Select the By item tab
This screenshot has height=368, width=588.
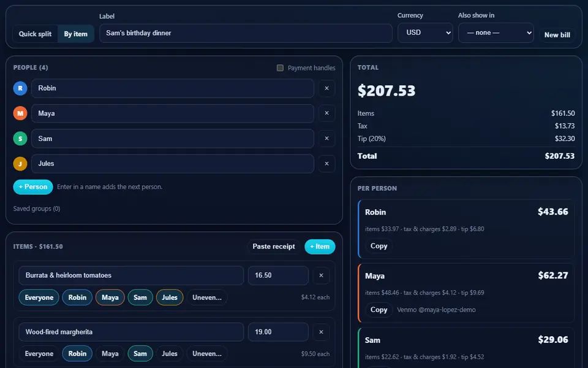[x=76, y=34]
